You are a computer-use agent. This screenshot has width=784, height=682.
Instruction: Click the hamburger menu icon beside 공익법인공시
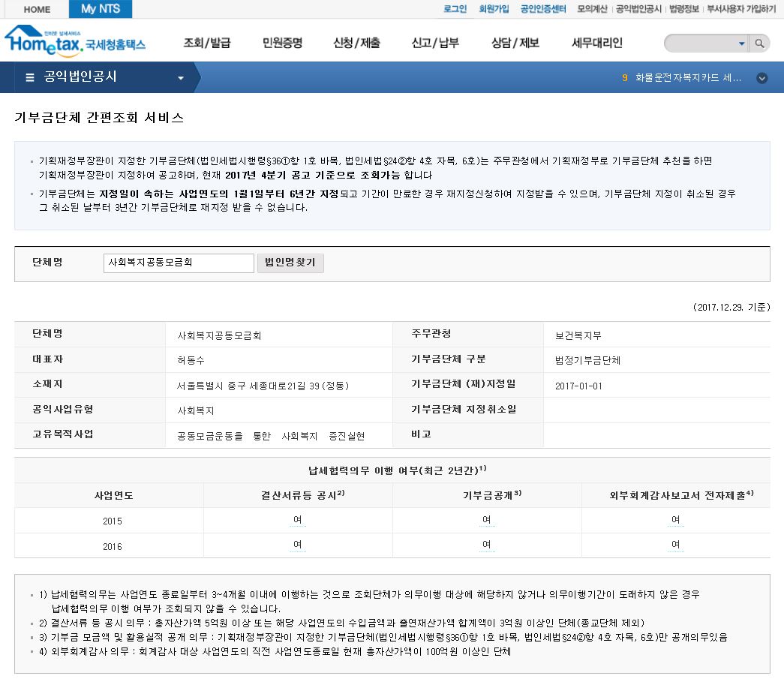30,77
